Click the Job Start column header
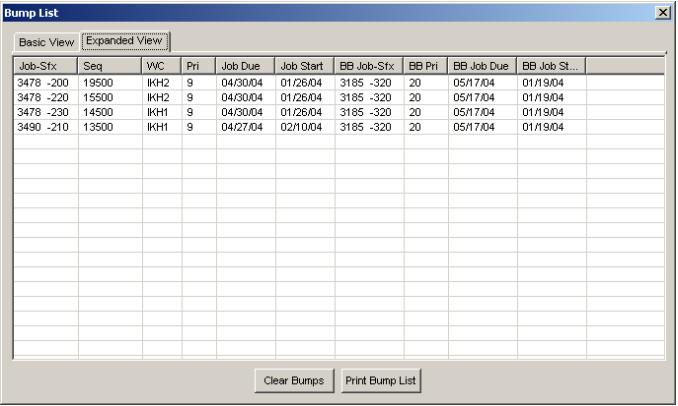 (304, 66)
